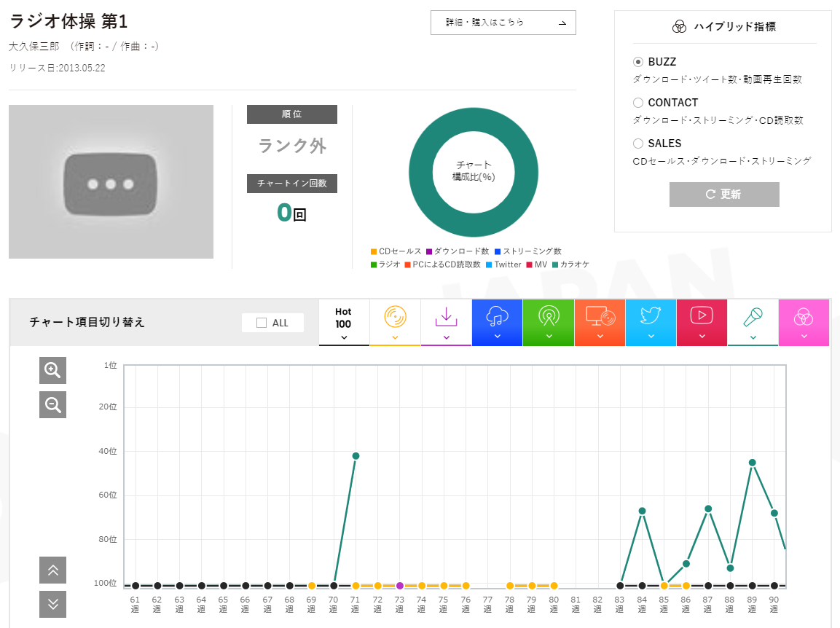Click the 更新 update button
Viewport: 840px width, 628px height.
coord(724,194)
